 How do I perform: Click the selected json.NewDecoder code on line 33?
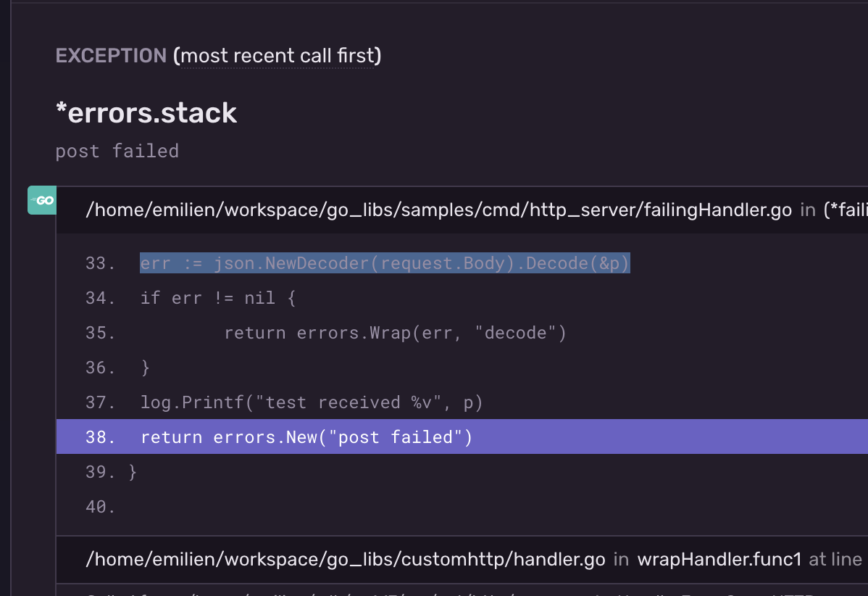[x=385, y=263]
